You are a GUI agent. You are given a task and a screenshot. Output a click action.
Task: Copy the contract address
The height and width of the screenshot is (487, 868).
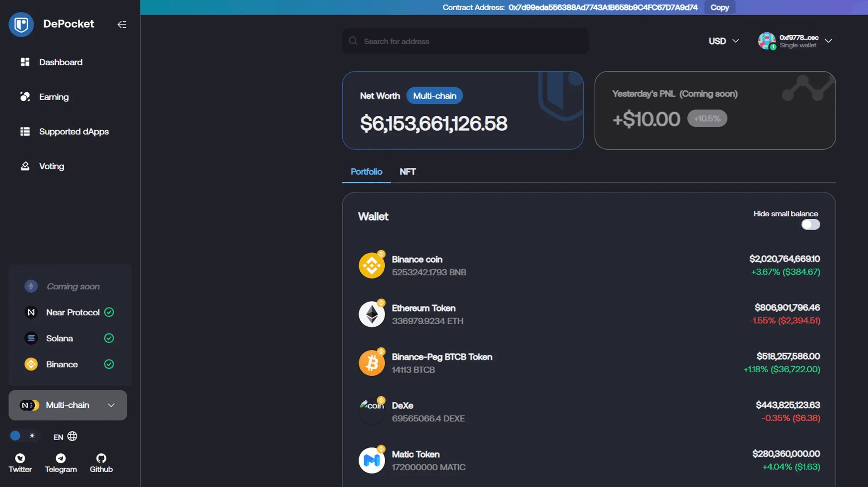point(720,7)
